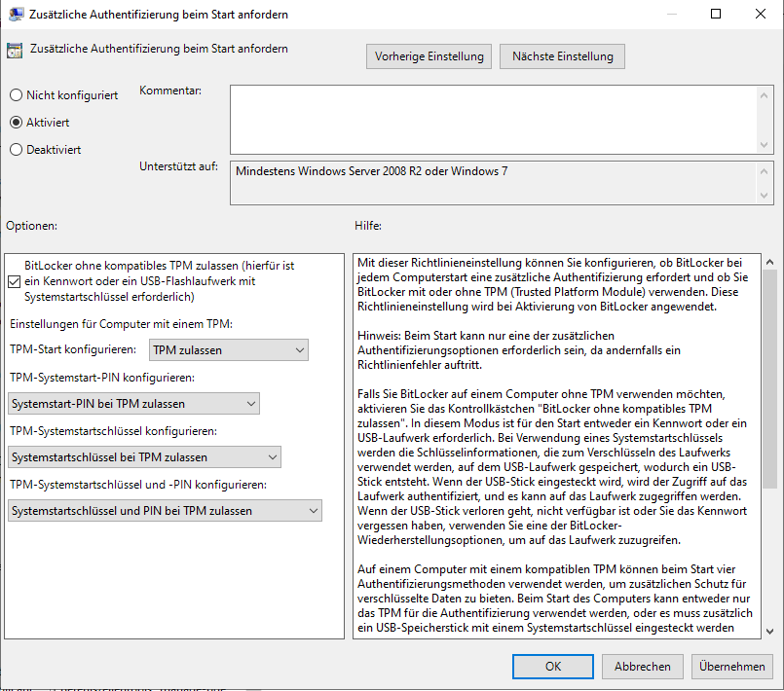Apply changes with Übernehmen
Viewport: 784px width, 691px height.
(x=732, y=667)
